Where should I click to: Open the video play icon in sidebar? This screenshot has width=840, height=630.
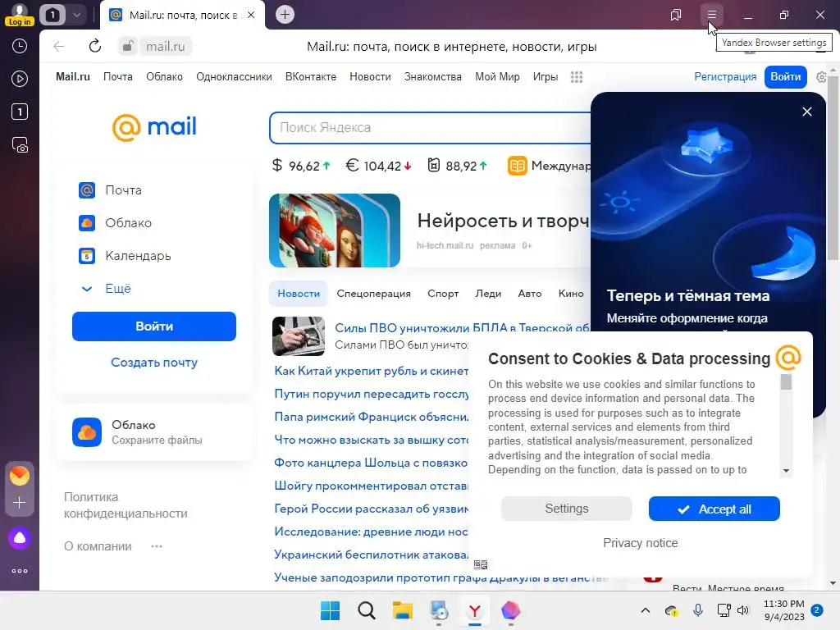point(20,80)
